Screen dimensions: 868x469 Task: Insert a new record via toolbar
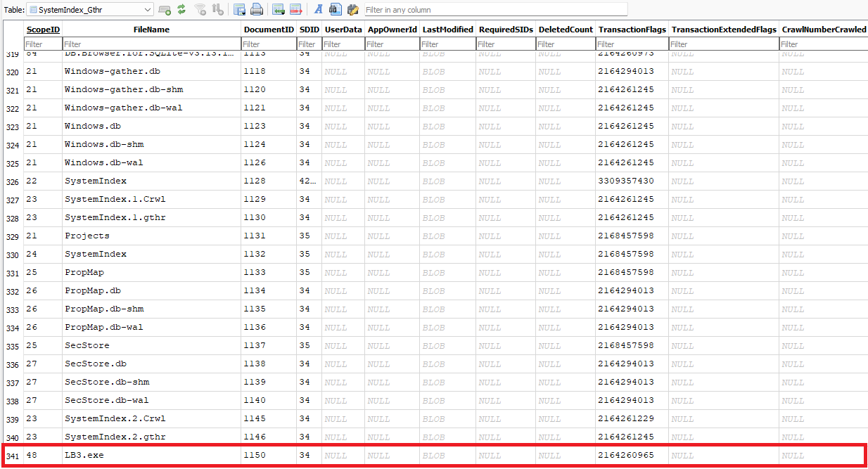click(x=279, y=10)
